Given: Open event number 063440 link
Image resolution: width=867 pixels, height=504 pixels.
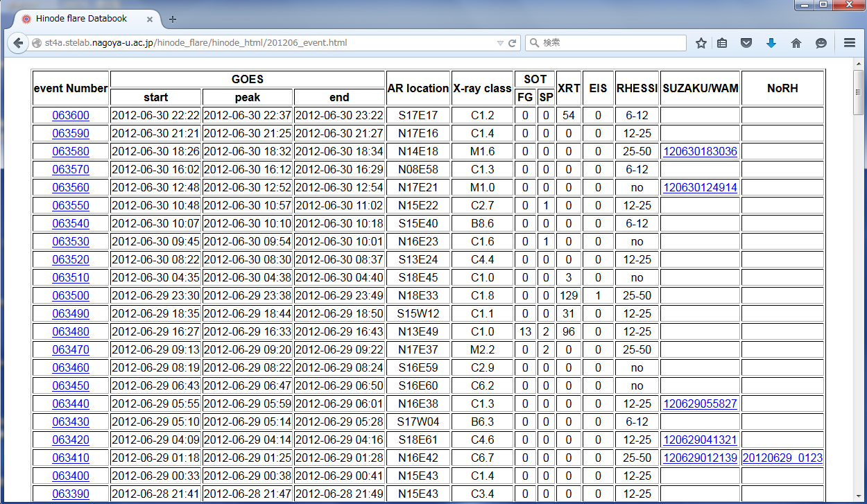Looking at the screenshot, I should pyautogui.click(x=71, y=403).
